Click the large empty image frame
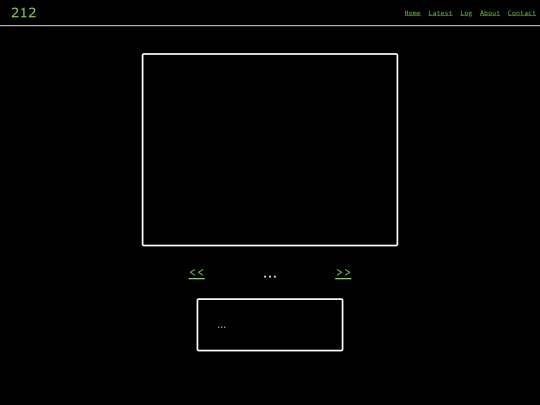 point(270,149)
